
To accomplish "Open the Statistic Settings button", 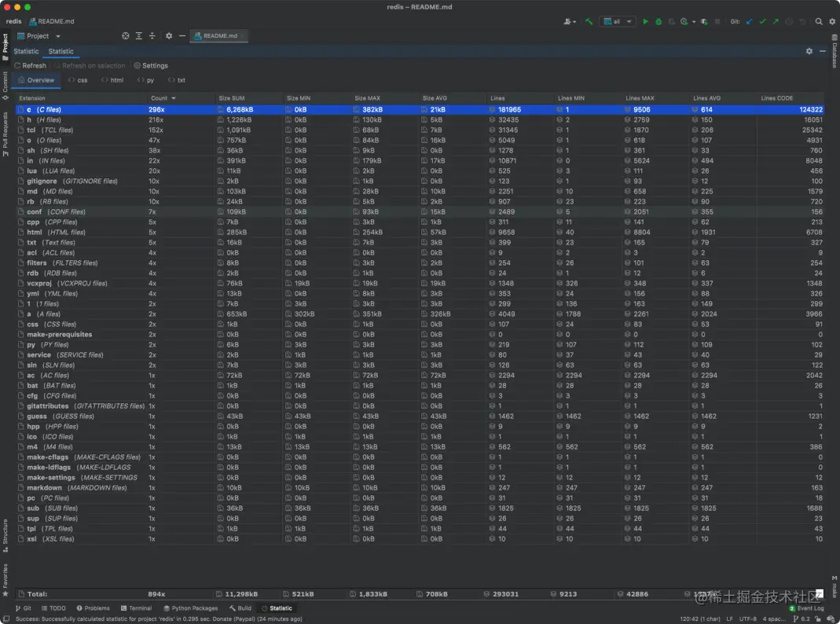I will [x=151, y=65].
